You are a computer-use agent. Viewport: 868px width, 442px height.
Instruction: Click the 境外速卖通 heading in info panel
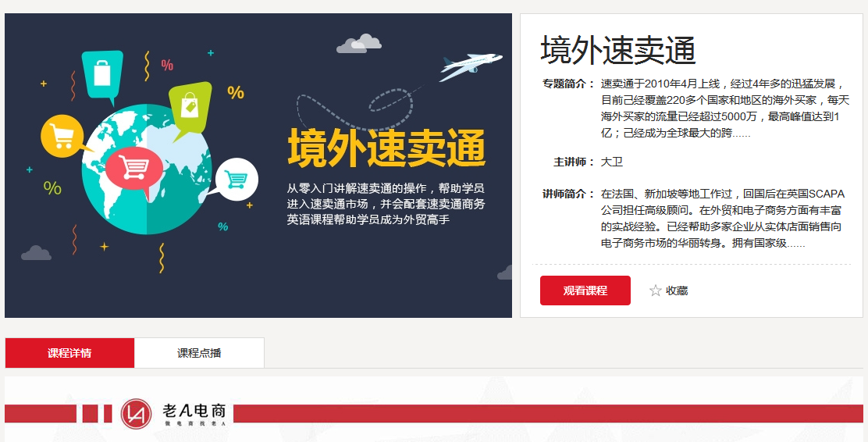[618, 50]
